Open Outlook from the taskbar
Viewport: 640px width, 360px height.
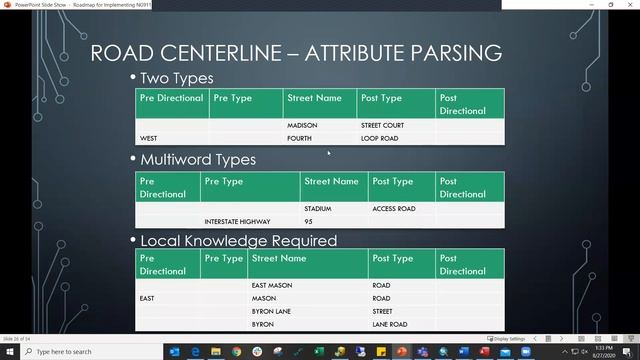point(175,351)
